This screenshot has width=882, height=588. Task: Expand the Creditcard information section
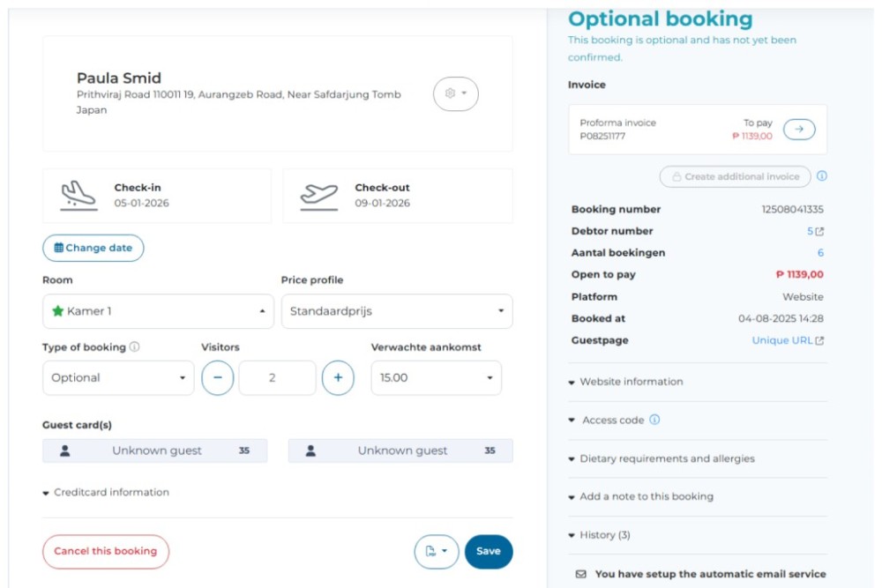pyautogui.click(x=106, y=493)
